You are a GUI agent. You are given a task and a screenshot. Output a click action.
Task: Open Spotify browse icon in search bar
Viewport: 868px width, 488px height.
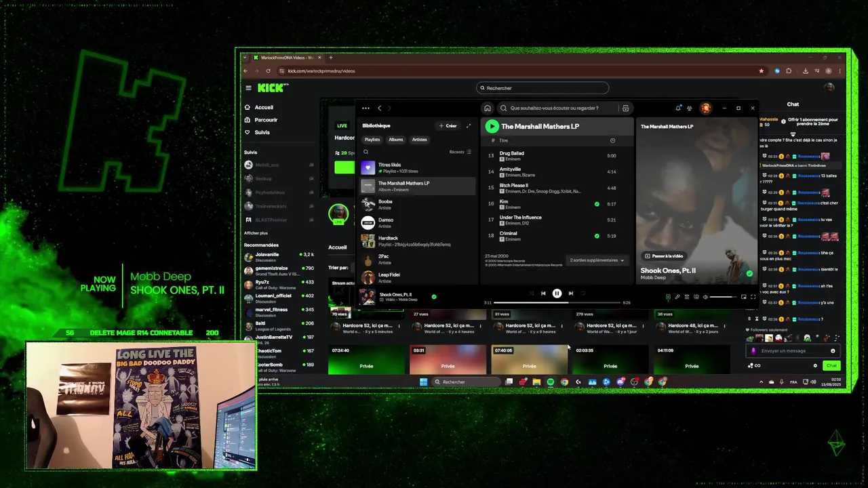(625, 108)
